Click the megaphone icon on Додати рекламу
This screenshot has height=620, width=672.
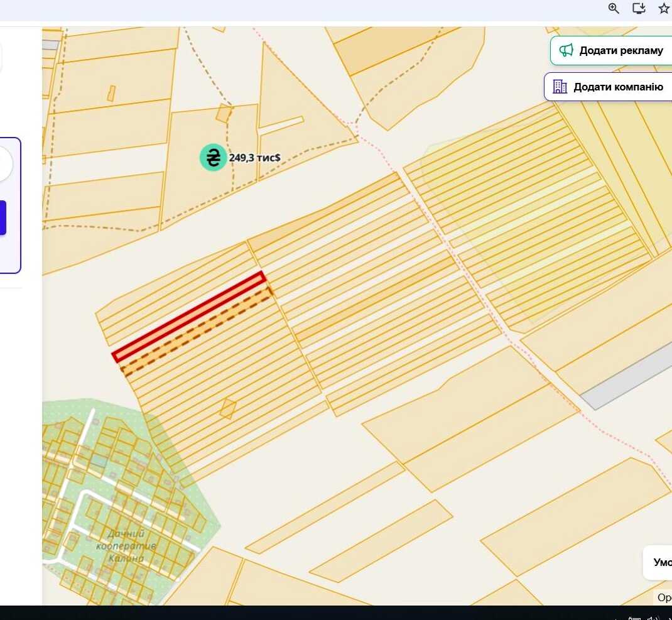[x=566, y=50]
